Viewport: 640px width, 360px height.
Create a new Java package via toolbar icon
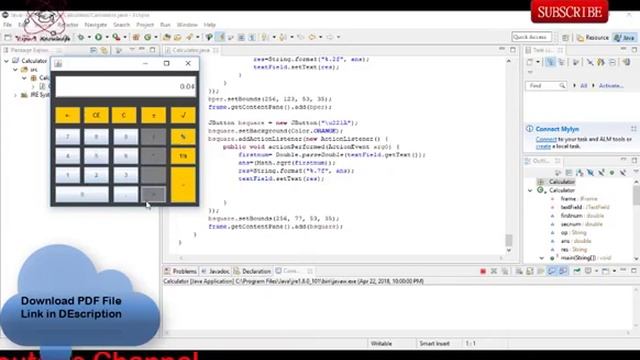[136, 37]
